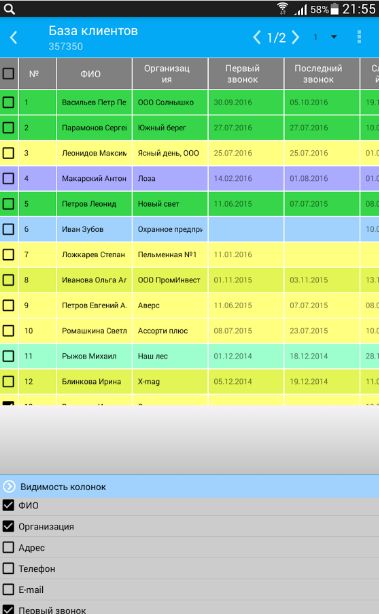
Task: Select first call date 14.02.2016
Action: tap(246, 179)
